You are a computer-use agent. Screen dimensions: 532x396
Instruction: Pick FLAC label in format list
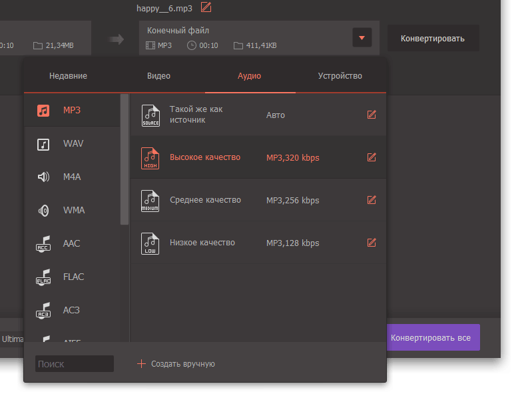(73, 277)
